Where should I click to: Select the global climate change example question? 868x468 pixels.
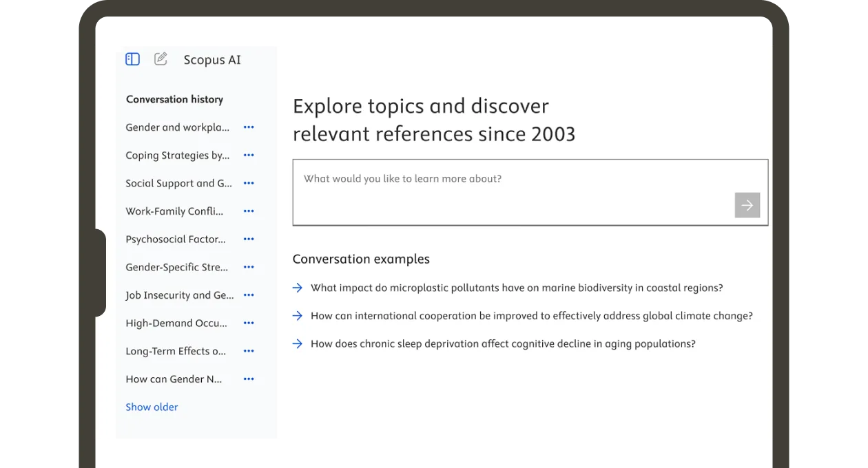[532, 316]
